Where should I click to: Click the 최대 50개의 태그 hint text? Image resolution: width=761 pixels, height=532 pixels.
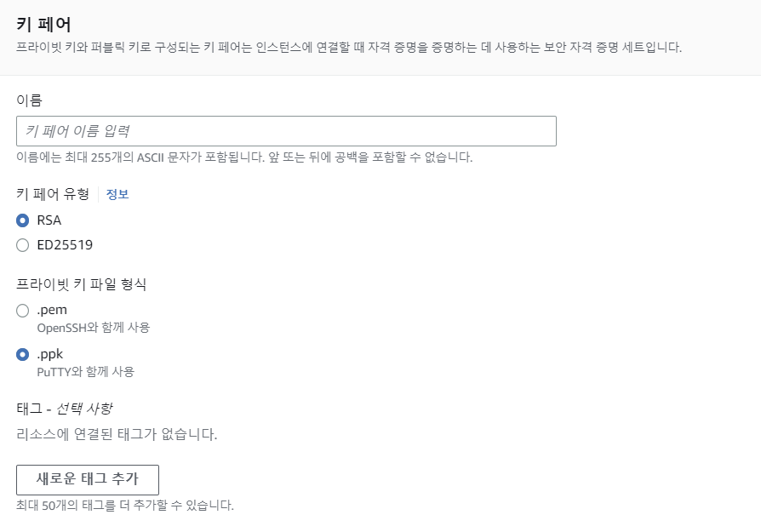(x=124, y=506)
